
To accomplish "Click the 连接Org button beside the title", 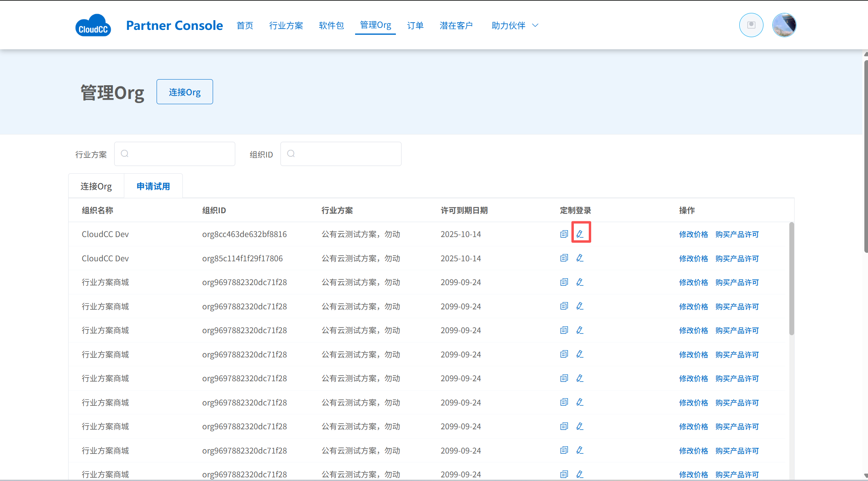I will click(184, 92).
